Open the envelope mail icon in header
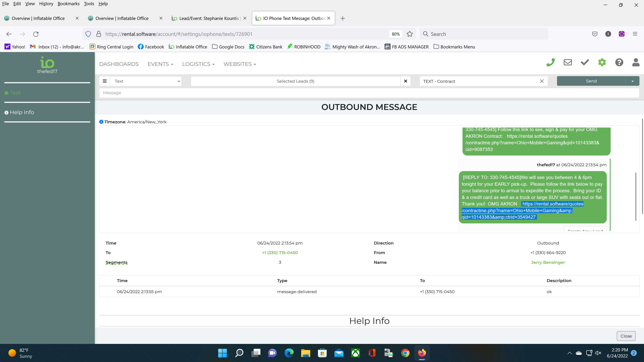 568,63
